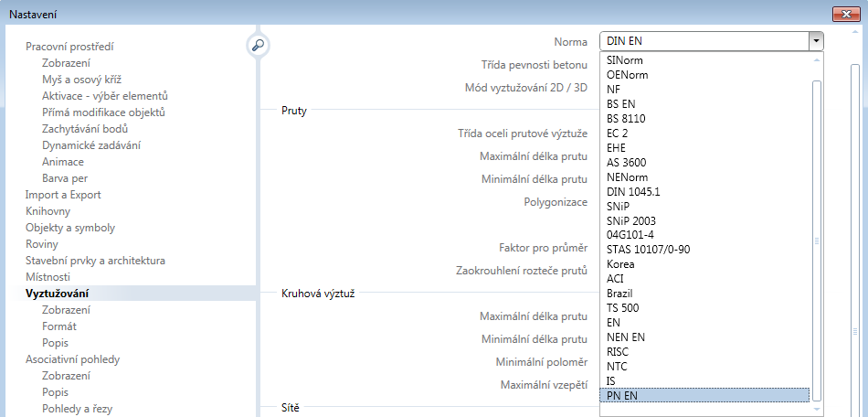Click the search magnifier icon
The image size is (868, 417).
pyautogui.click(x=258, y=46)
